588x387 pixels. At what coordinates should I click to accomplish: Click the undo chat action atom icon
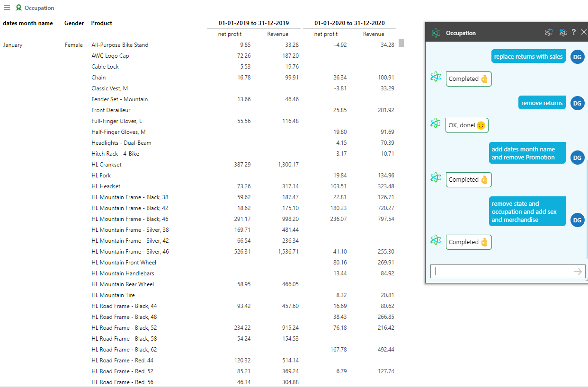pos(549,32)
